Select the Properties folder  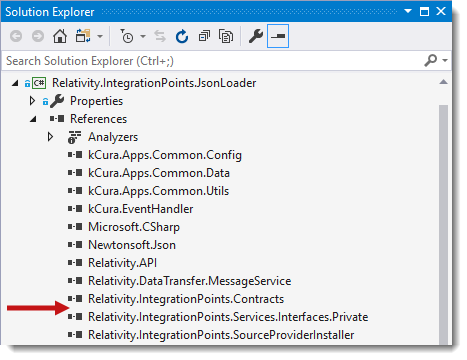click(96, 101)
